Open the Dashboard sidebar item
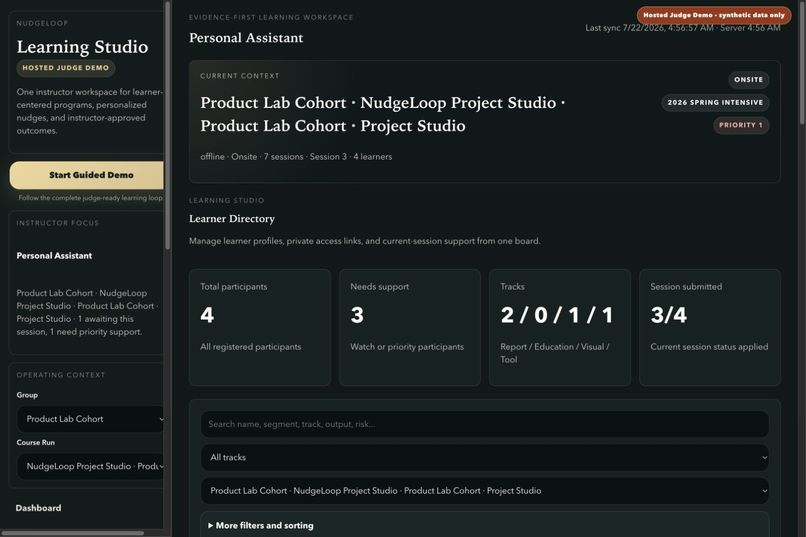Viewport: 806px width, 537px height. coord(39,508)
